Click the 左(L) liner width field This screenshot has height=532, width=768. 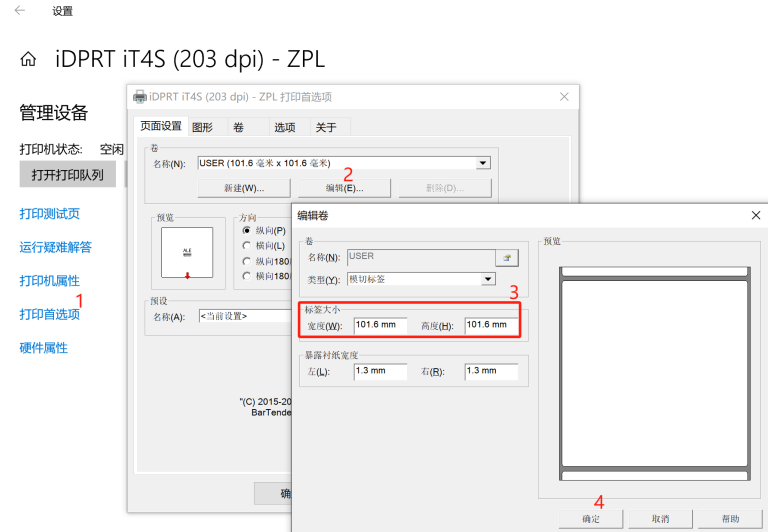(x=380, y=371)
